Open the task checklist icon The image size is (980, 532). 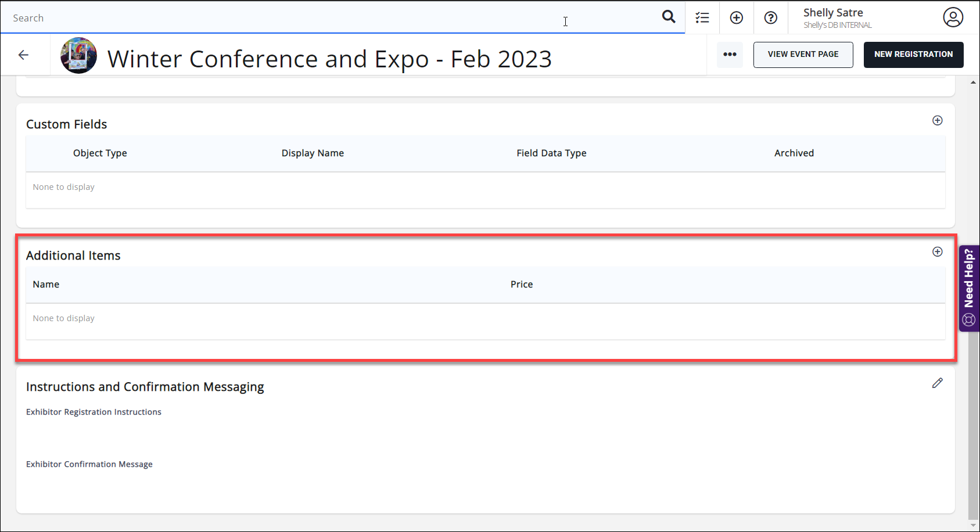[x=702, y=17]
